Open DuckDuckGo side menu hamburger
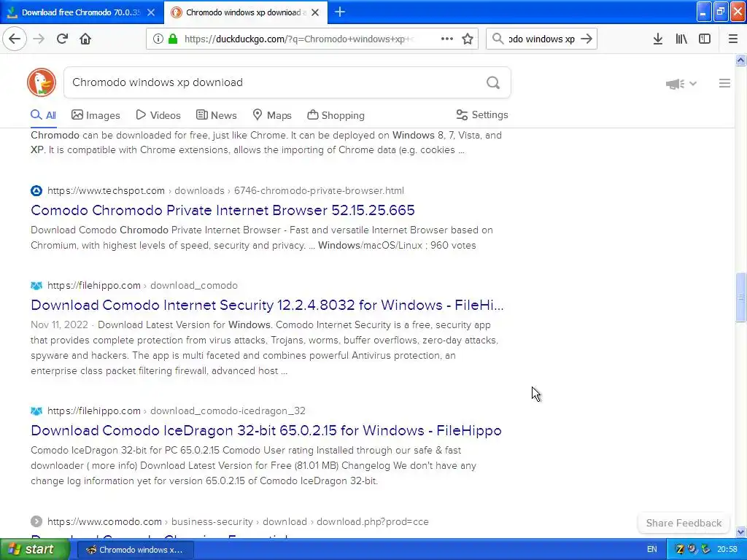 tap(724, 83)
